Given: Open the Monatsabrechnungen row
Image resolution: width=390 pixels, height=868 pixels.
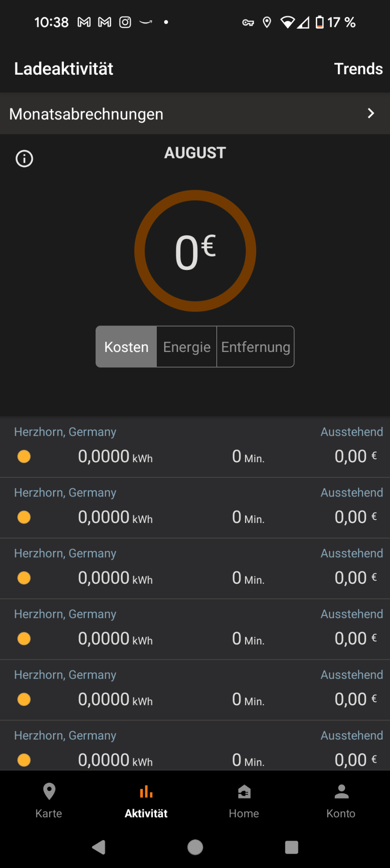Looking at the screenshot, I should point(174,114).
